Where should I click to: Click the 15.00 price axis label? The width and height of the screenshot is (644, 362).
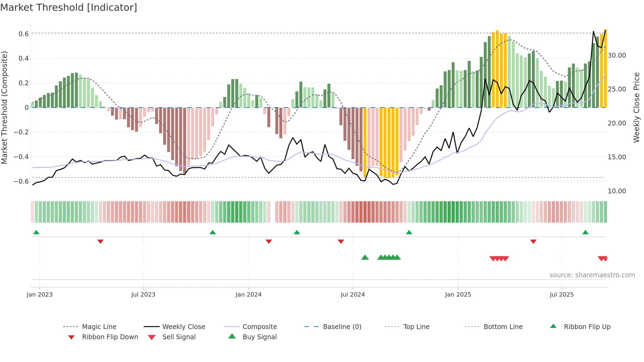point(617,157)
